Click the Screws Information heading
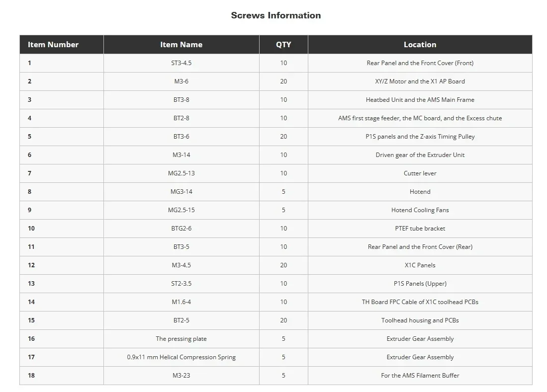 [x=275, y=15]
